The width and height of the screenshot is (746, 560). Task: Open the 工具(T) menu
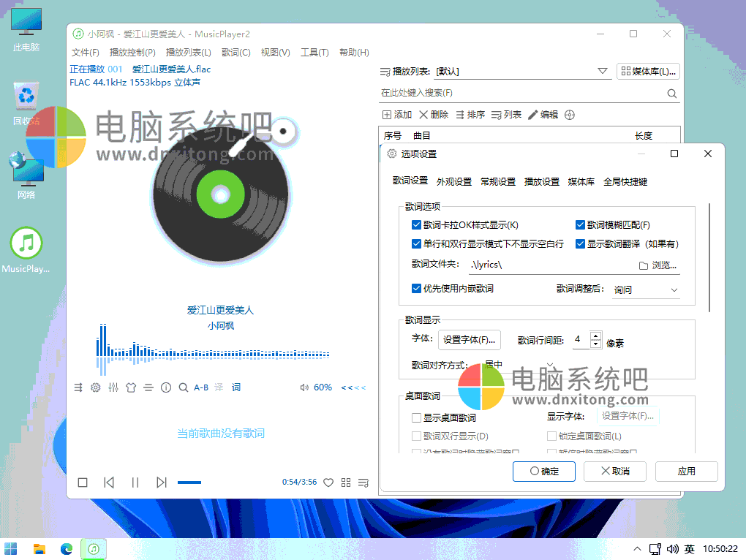(x=314, y=53)
